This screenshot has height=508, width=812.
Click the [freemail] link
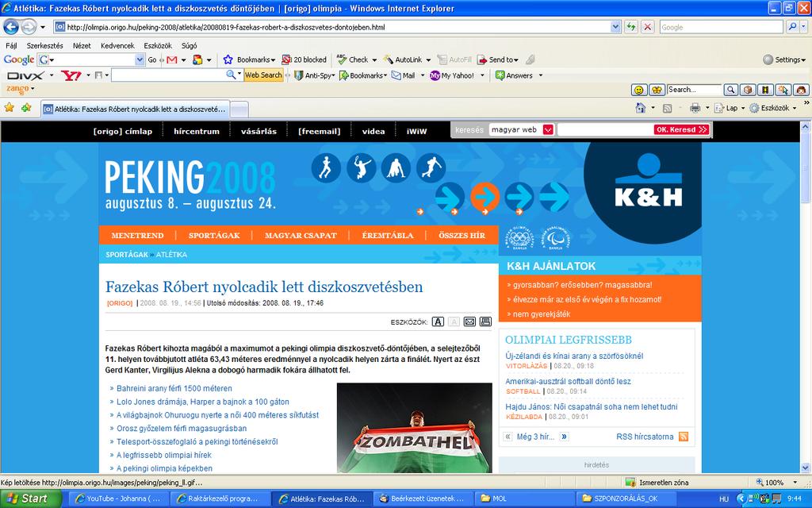click(320, 131)
